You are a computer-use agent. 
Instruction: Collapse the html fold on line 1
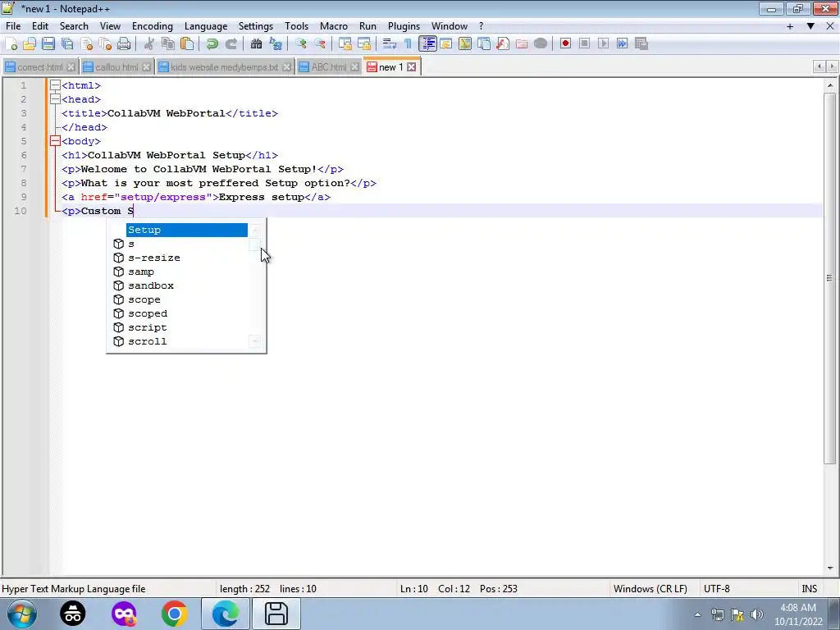[55, 85]
